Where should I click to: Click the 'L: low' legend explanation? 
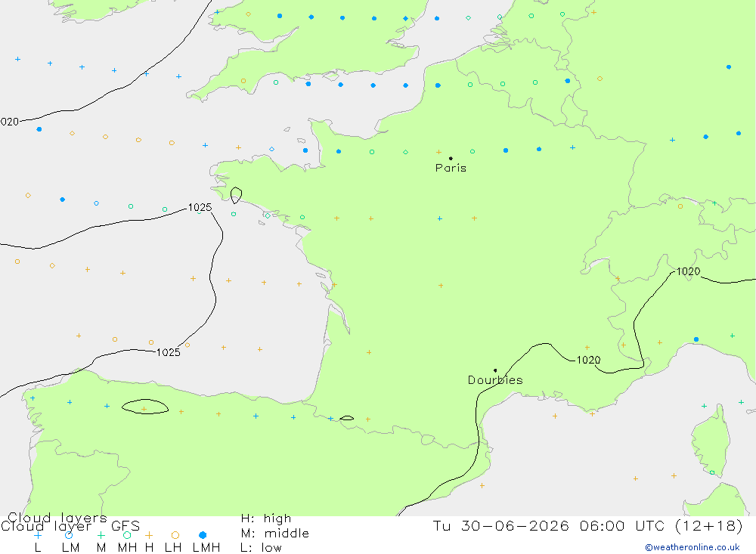[x=261, y=548]
